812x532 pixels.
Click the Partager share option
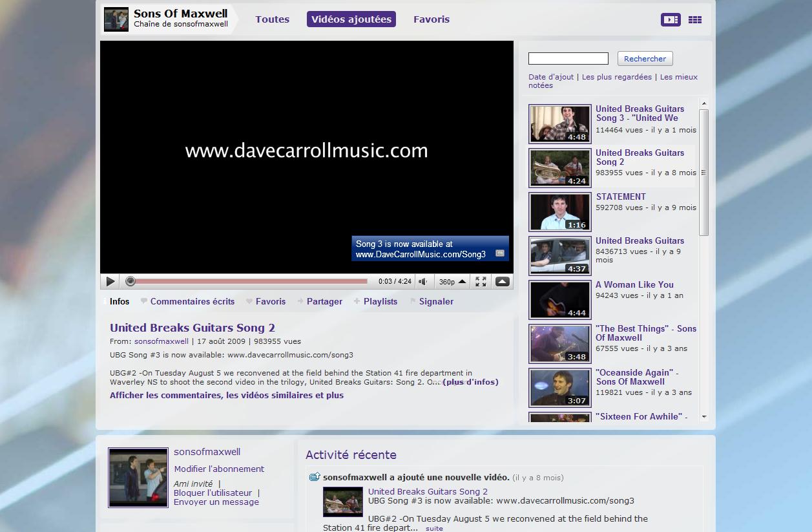pos(320,301)
